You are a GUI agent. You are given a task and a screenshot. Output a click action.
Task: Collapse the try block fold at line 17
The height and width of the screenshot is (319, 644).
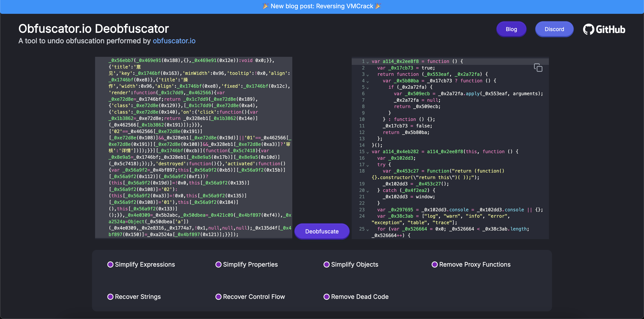pyautogui.click(x=367, y=165)
